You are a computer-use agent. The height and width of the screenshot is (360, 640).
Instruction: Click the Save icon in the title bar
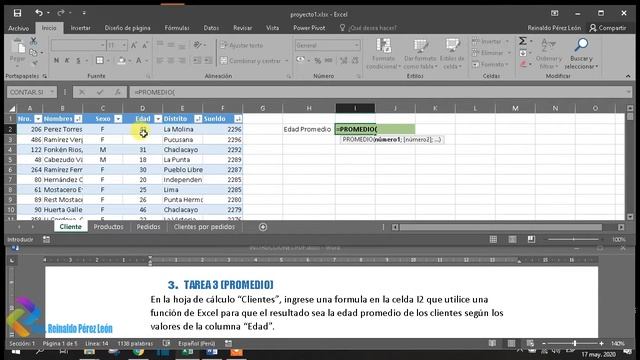pos(17,13)
